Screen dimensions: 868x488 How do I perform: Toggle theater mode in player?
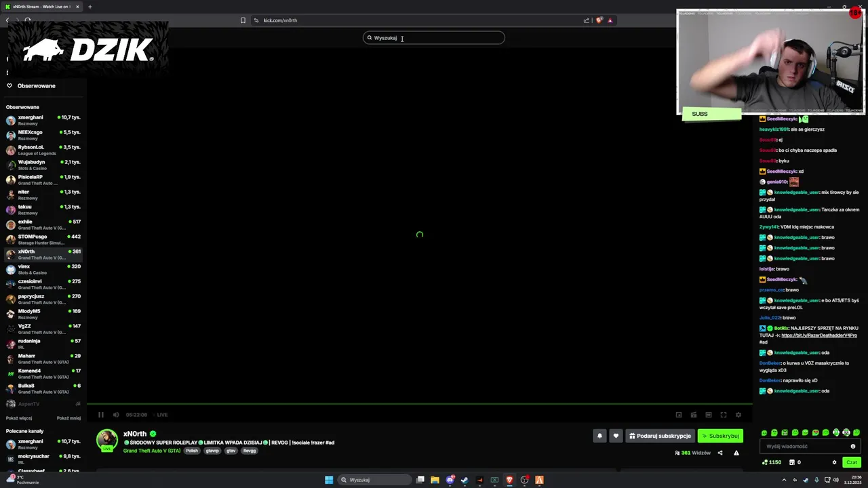tap(709, 415)
